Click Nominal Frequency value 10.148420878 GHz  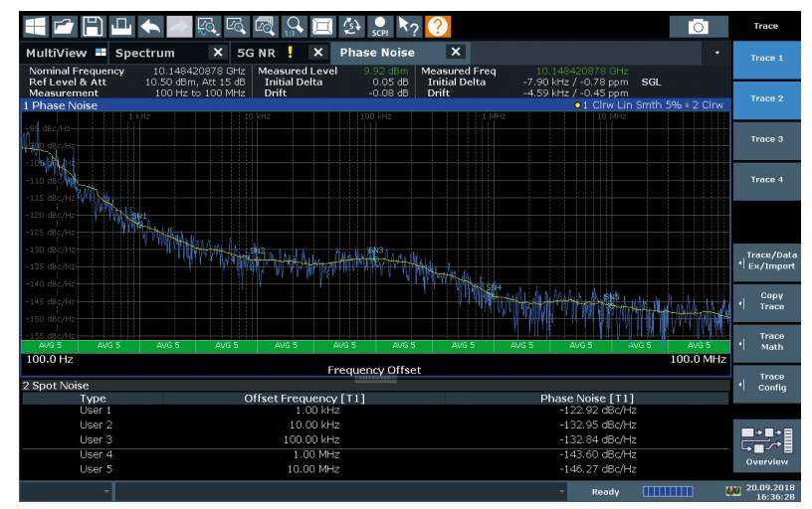[199, 71]
